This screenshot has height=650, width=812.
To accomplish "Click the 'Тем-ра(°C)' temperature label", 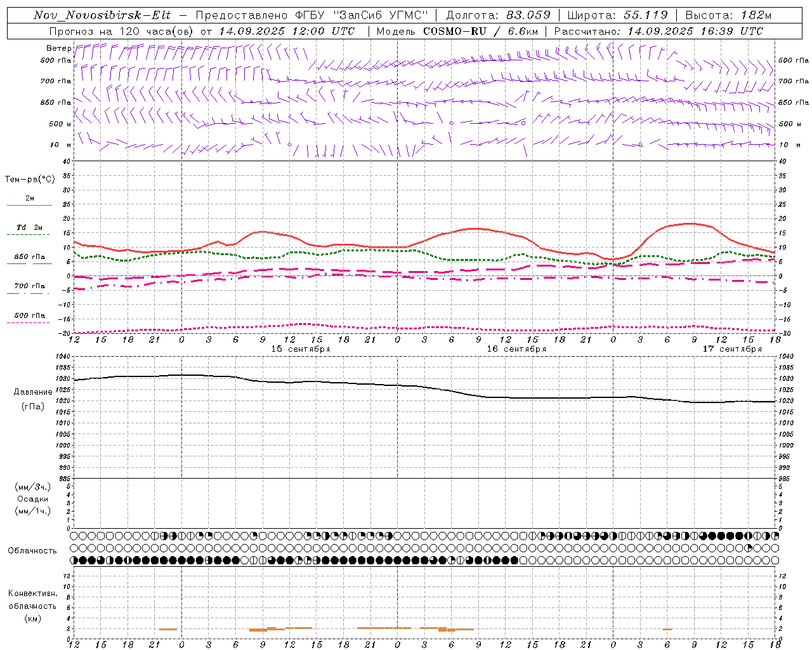I will click(30, 180).
